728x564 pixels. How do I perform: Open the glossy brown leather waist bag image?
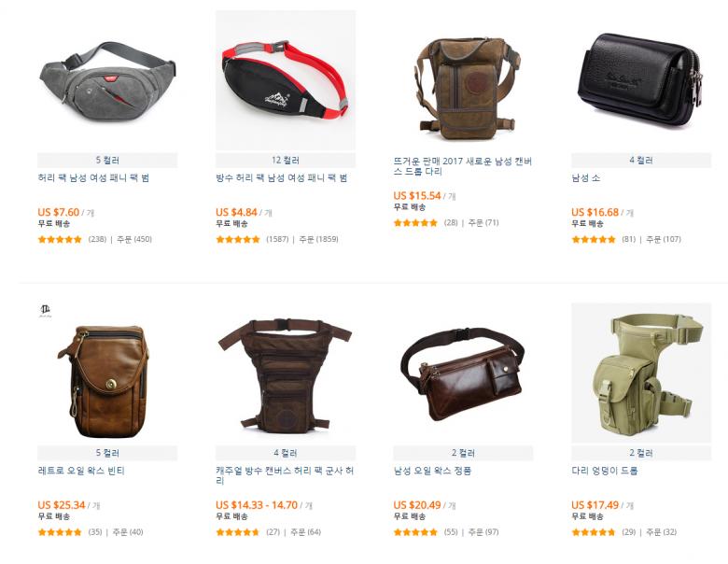point(463,374)
